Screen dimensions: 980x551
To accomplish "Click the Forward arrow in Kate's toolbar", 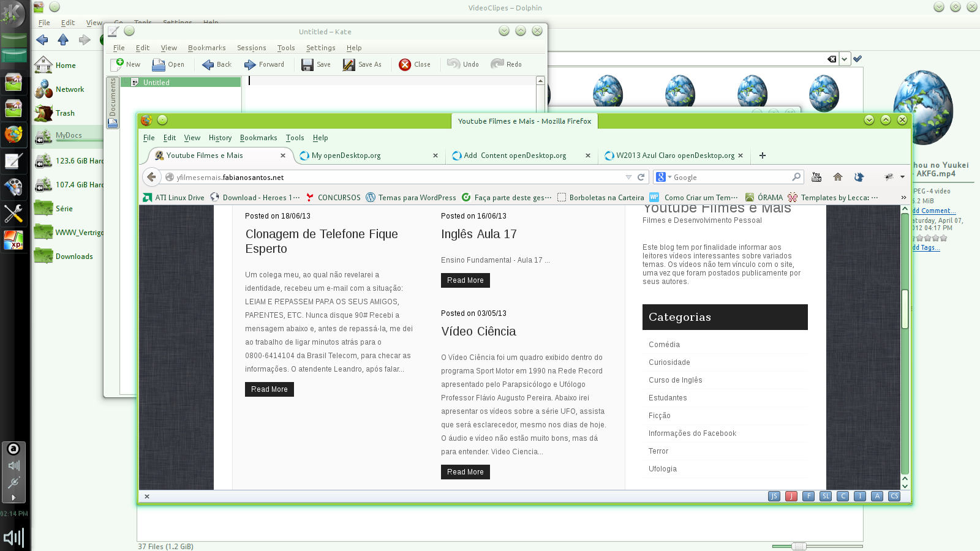I will [x=250, y=64].
